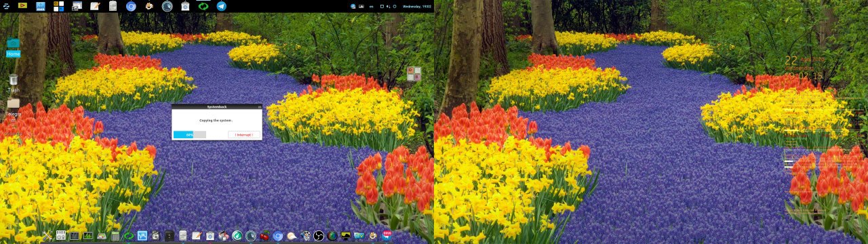Image resolution: width=868 pixels, height=244 pixels.
Task: Open the text editor pencil icon in top panel
Action: click(x=94, y=6)
